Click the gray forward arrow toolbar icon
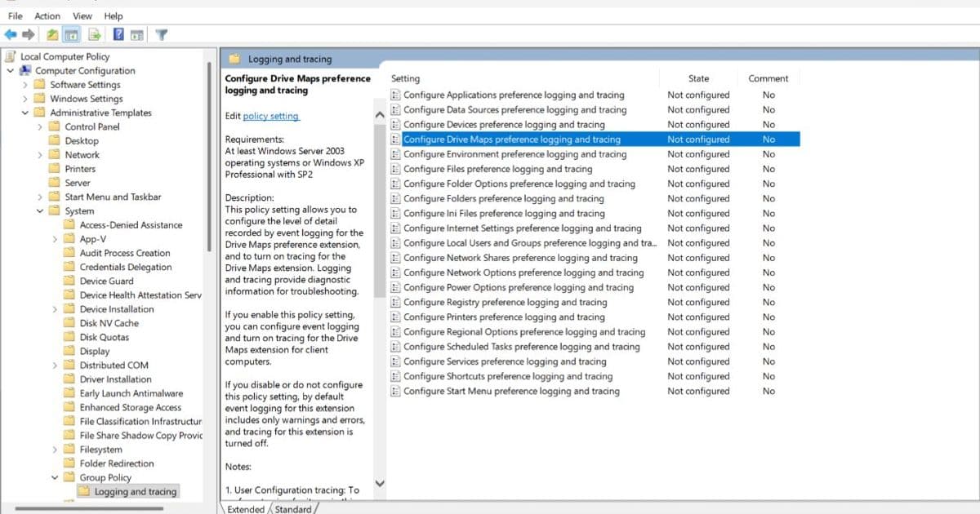980x514 pixels. coord(27,33)
